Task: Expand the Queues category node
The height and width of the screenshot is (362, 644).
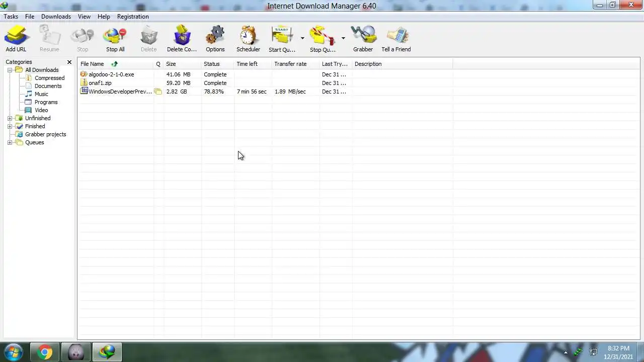Action: (x=10, y=142)
